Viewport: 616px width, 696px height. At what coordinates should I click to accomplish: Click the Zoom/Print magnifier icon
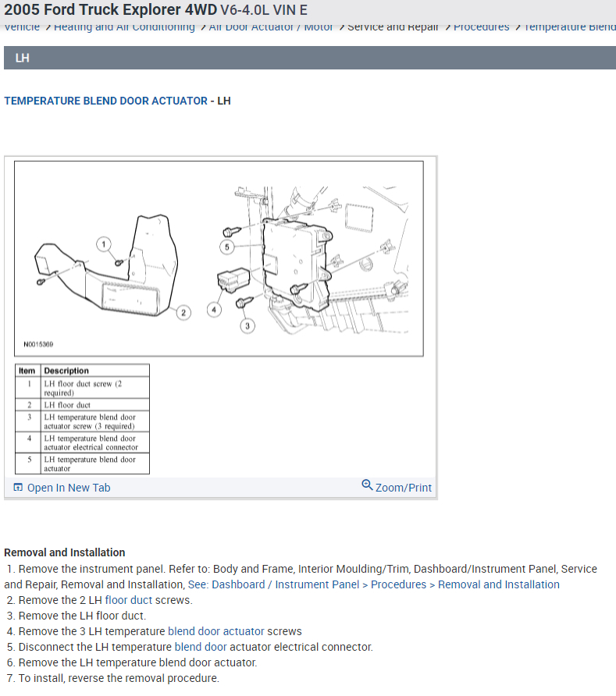(367, 485)
